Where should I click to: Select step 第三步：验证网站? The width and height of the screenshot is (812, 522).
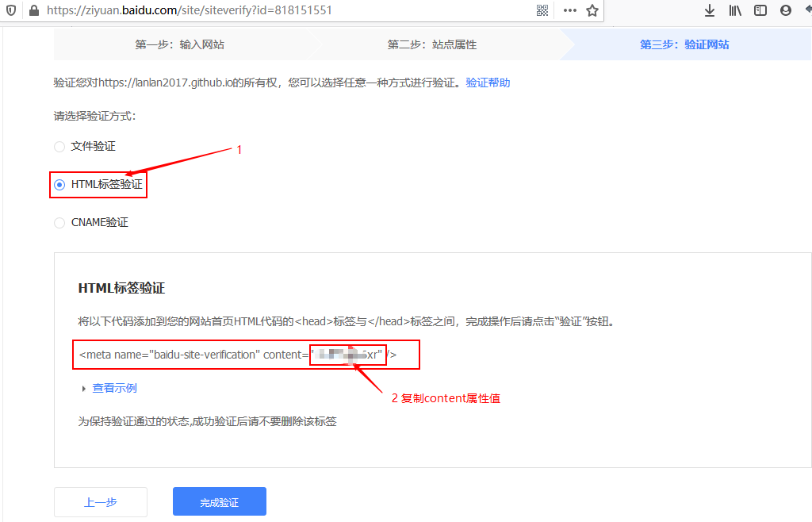point(684,44)
